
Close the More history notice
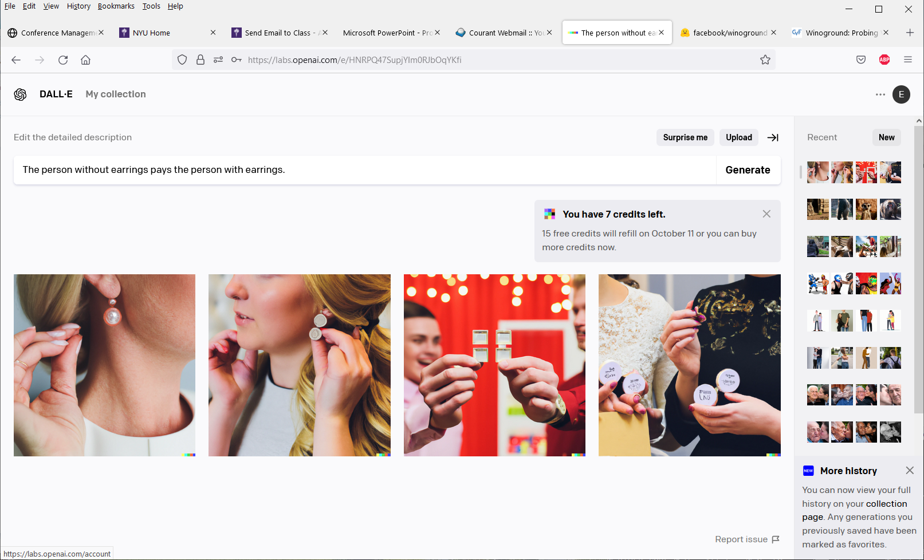point(909,470)
